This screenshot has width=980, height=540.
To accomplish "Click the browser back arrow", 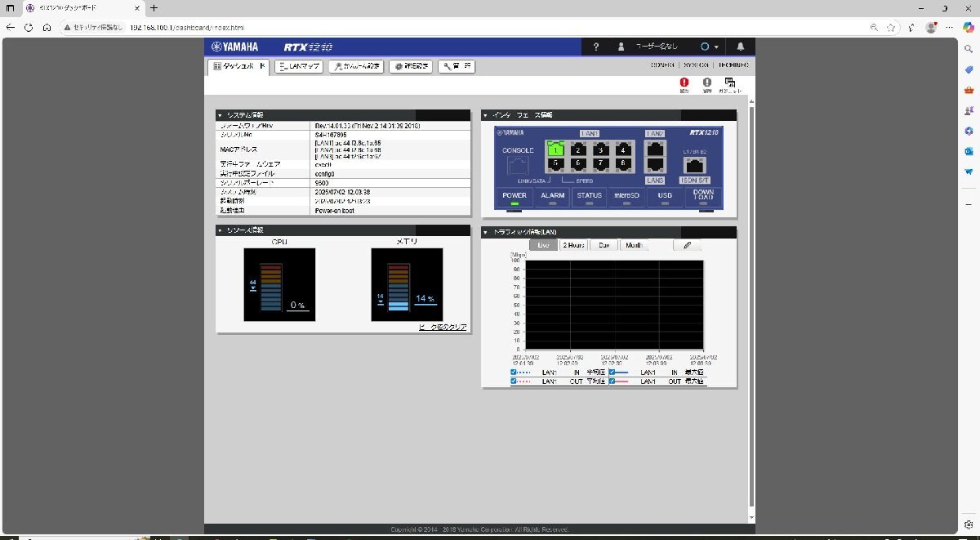I will click(x=11, y=27).
